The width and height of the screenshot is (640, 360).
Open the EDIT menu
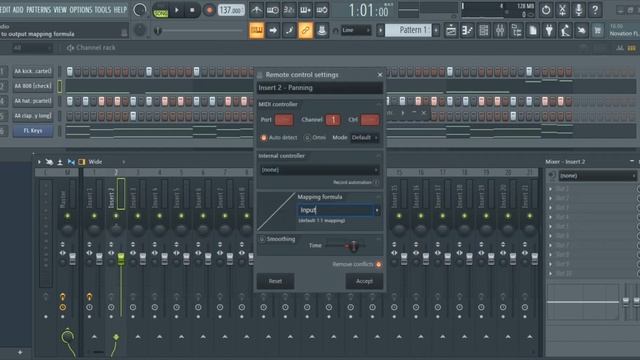[x=6, y=9]
